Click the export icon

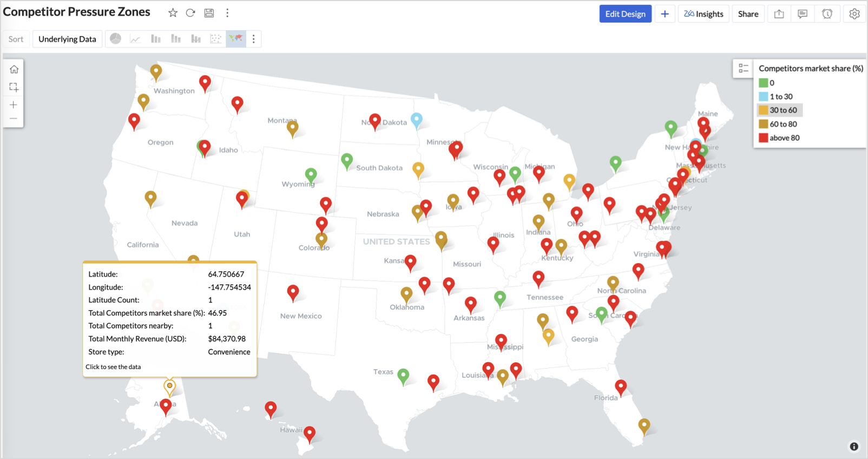pyautogui.click(x=779, y=14)
